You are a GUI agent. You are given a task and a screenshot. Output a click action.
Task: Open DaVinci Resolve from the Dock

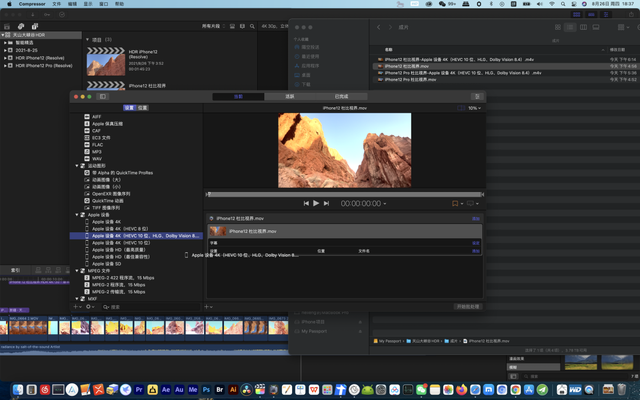click(247, 389)
